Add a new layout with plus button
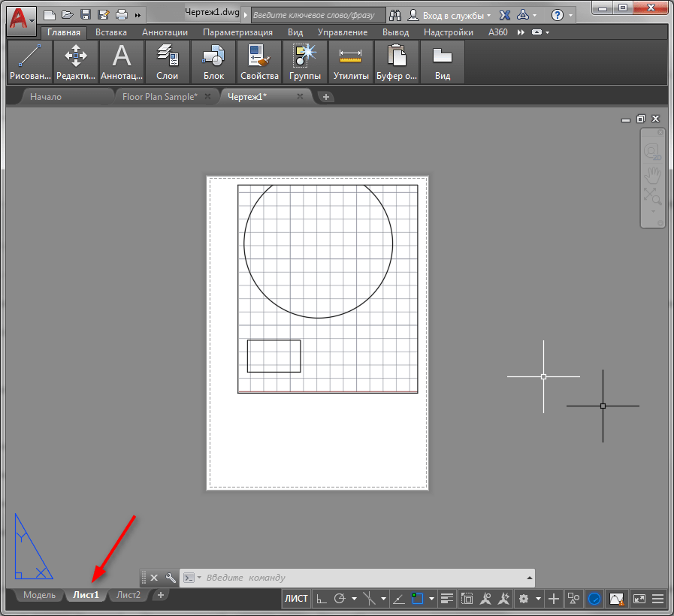This screenshot has height=616, width=674. [x=159, y=595]
